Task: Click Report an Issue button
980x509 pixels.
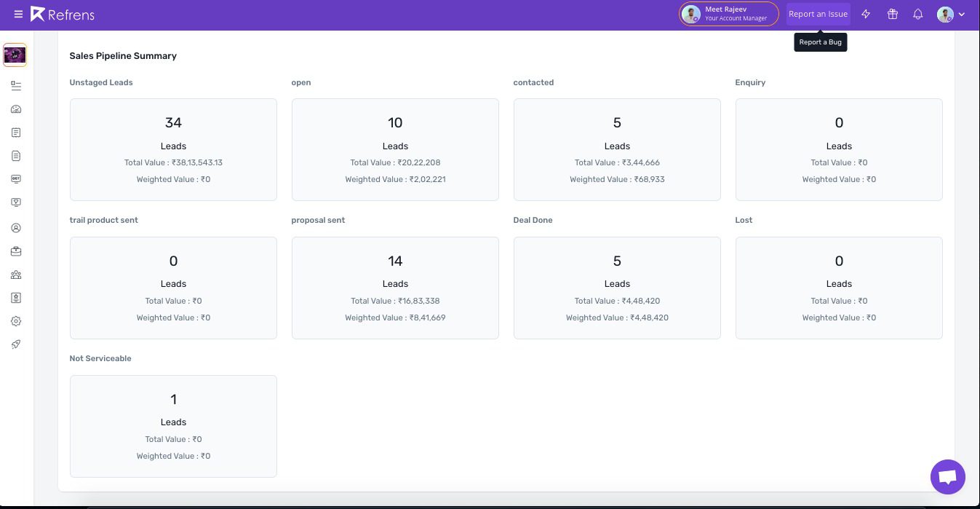Action: [818, 14]
